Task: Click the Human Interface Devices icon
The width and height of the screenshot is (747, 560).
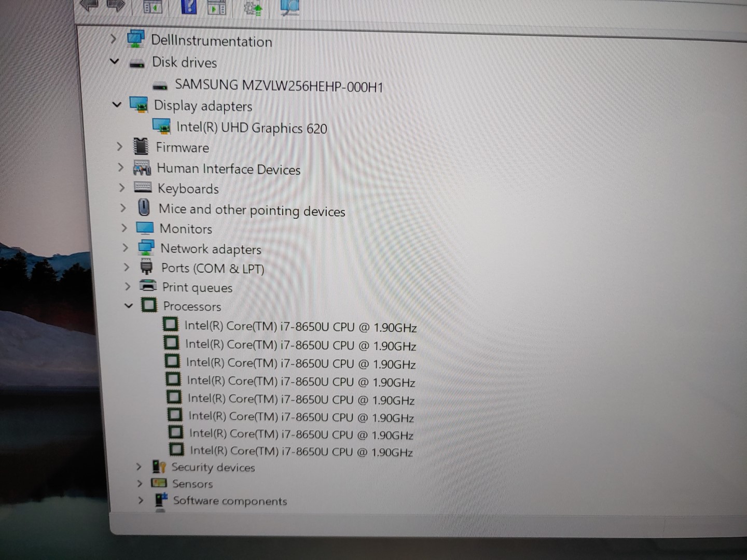Action: tap(142, 167)
